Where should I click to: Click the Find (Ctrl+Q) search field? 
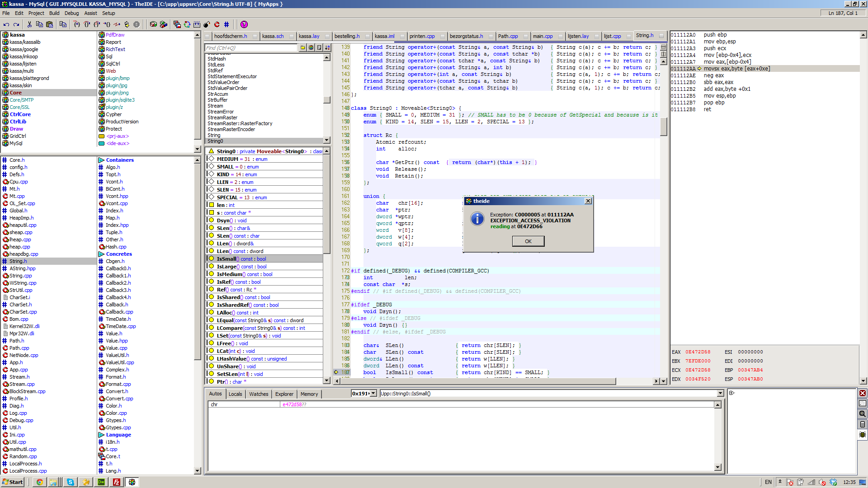[251, 48]
